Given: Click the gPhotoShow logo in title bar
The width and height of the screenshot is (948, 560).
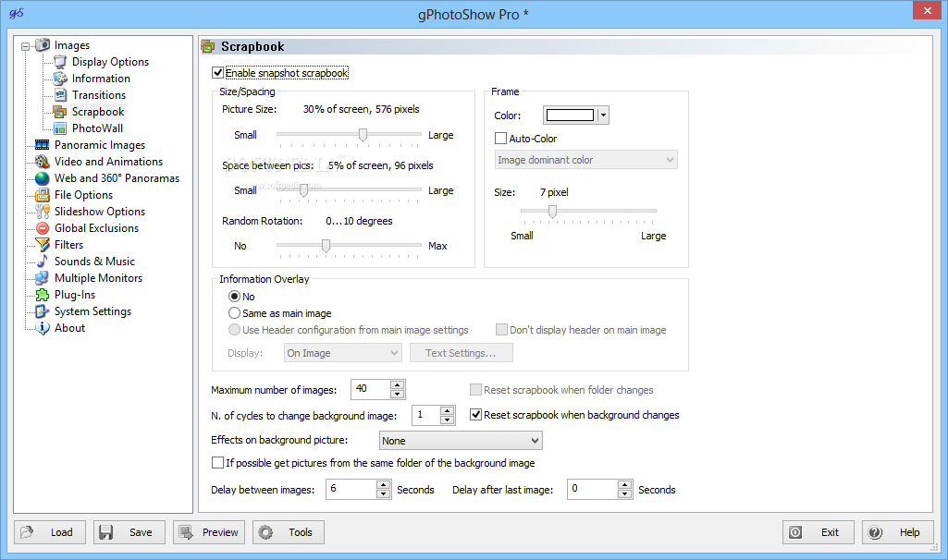Looking at the screenshot, I should pos(17,13).
